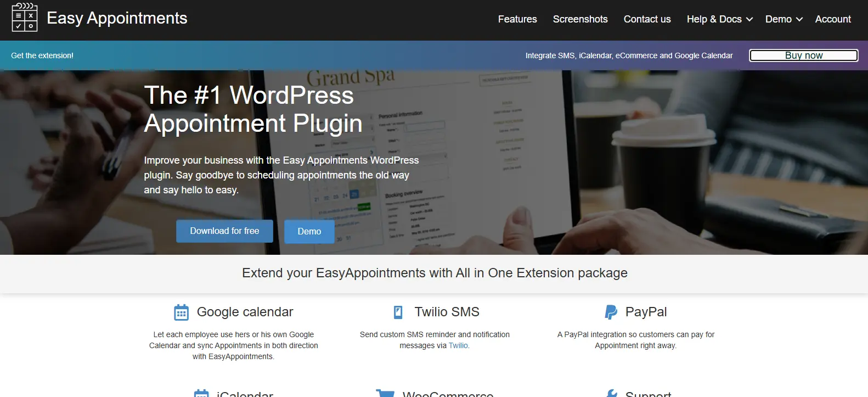The image size is (868, 397).
Task: Select the Google calendar heading
Action: (x=245, y=312)
